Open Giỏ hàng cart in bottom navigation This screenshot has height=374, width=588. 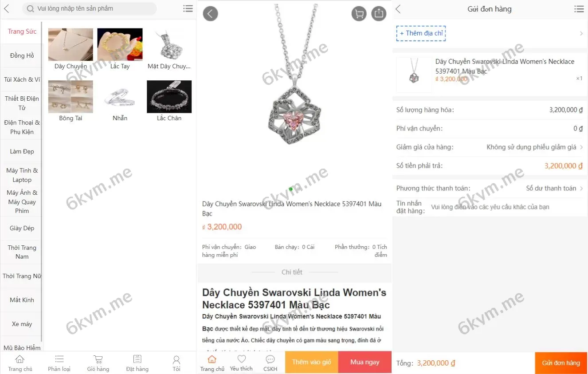click(98, 363)
